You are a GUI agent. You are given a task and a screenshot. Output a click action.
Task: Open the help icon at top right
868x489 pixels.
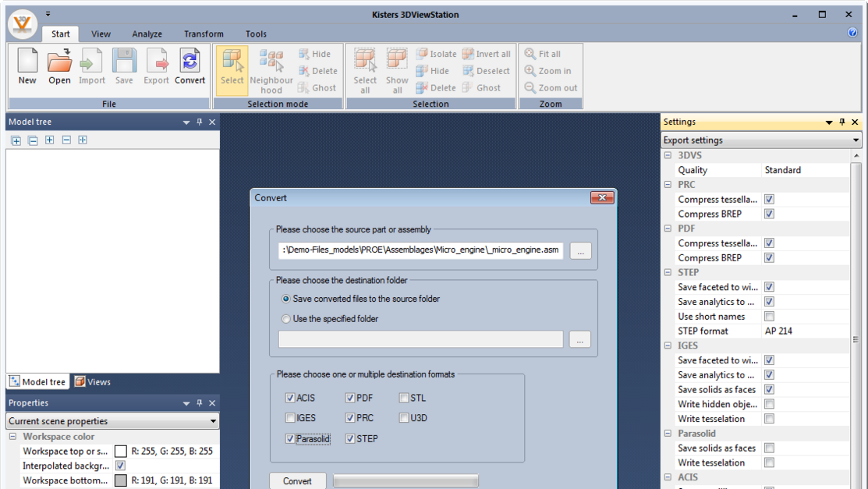point(852,33)
